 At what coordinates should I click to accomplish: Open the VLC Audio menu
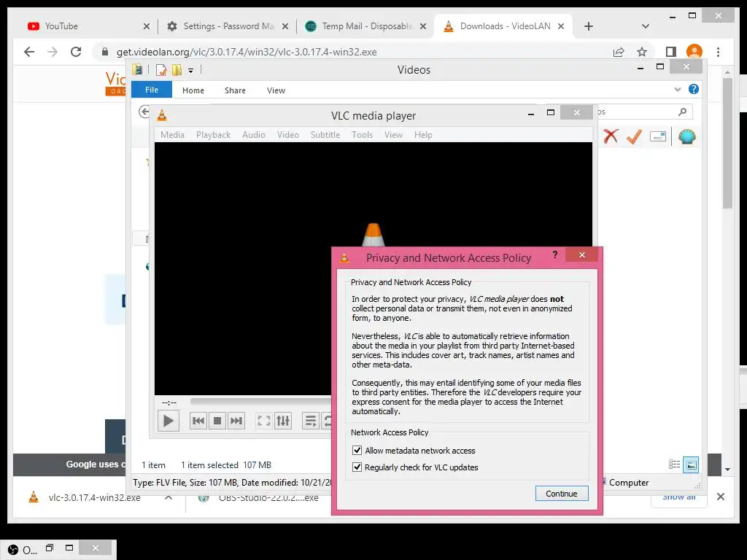click(254, 135)
